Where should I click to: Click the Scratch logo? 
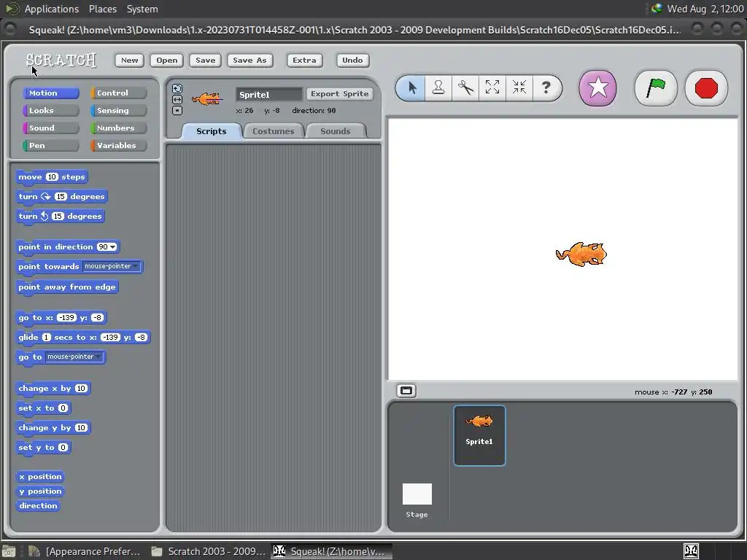pyautogui.click(x=61, y=60)
